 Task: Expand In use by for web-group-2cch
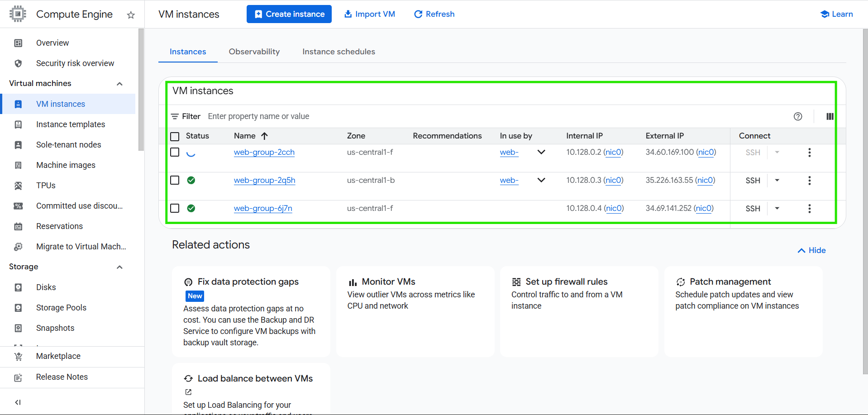tap(541, 152)
